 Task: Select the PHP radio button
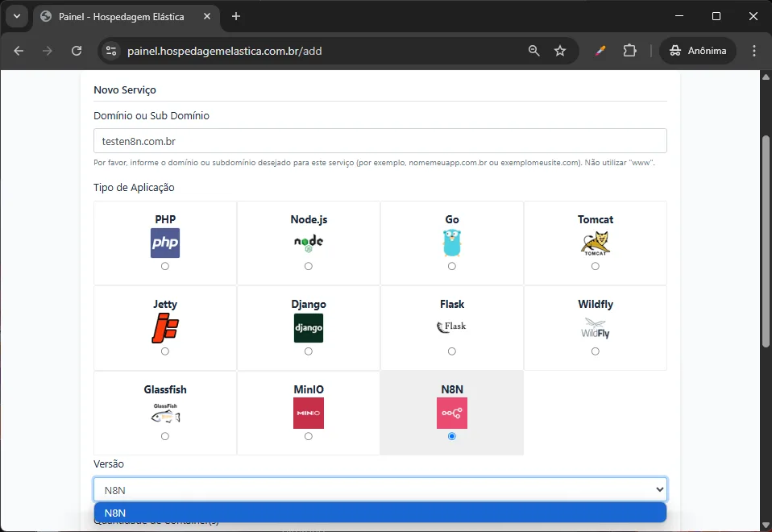pos(165,266)
